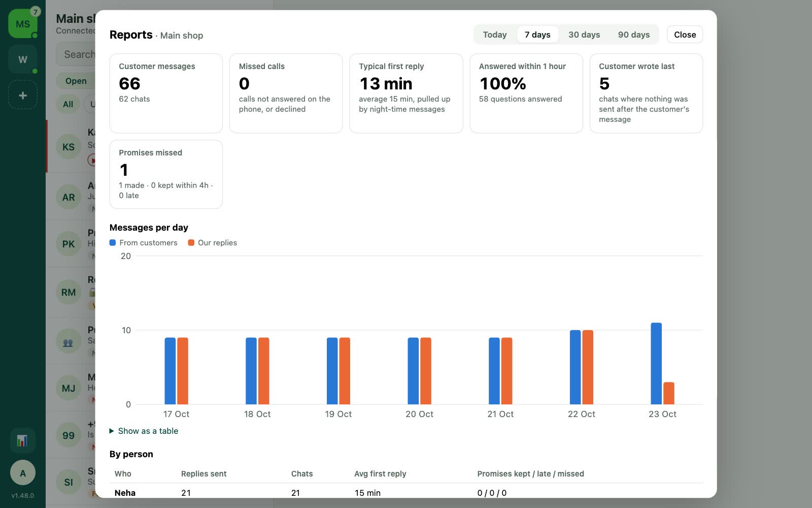Switch to the W workspace avatar
Viewport: 812px width, 508px height.
point(23,59)
